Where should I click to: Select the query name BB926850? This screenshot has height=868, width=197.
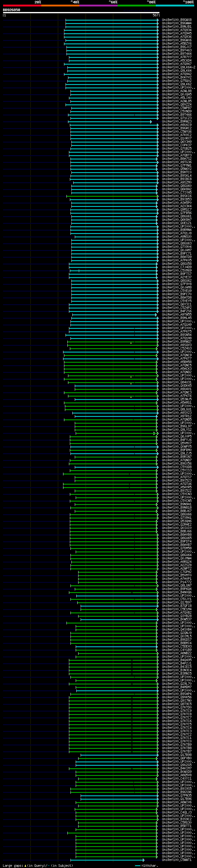click(x=11, y=10)
